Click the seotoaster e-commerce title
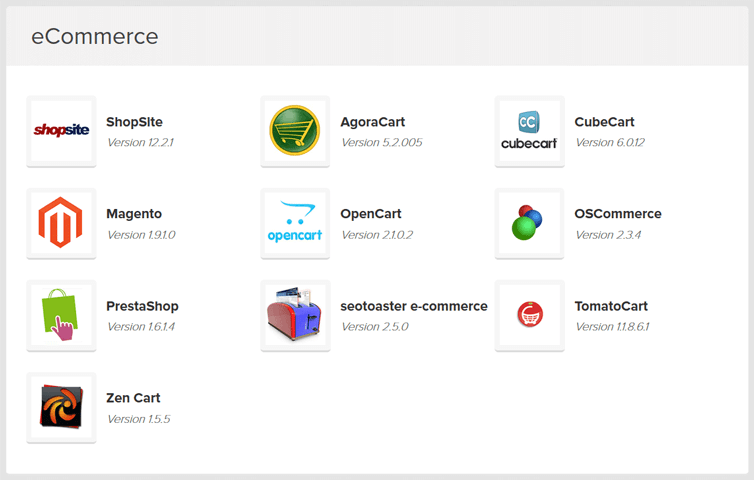Screen dimensions: 754x480 pos(414,306)
